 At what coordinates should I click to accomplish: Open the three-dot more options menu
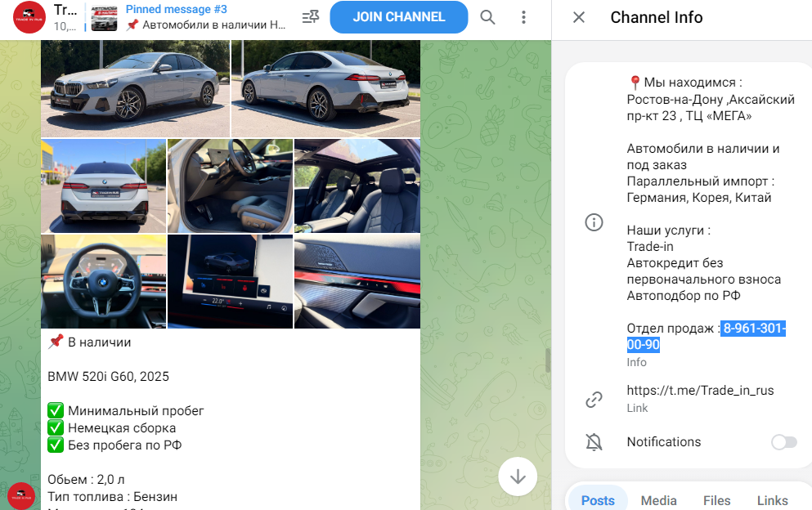click(523, 17)
